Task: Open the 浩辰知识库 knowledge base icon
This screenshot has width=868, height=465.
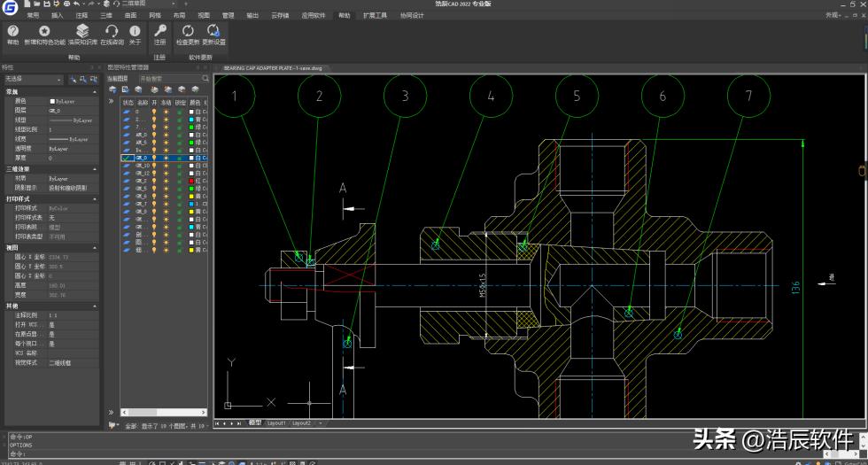Action: [82, 32]
